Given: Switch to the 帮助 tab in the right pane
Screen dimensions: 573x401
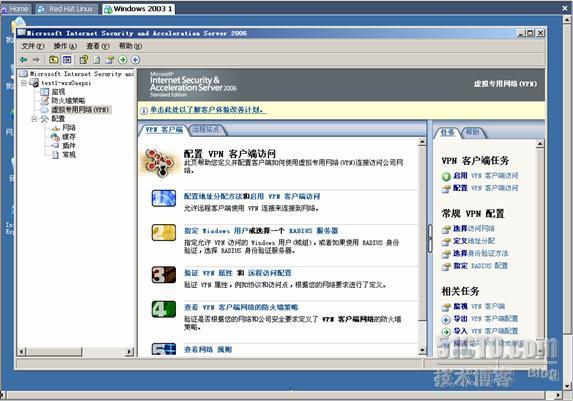Looking at the screenshot, I should click(x=472, y=132).
